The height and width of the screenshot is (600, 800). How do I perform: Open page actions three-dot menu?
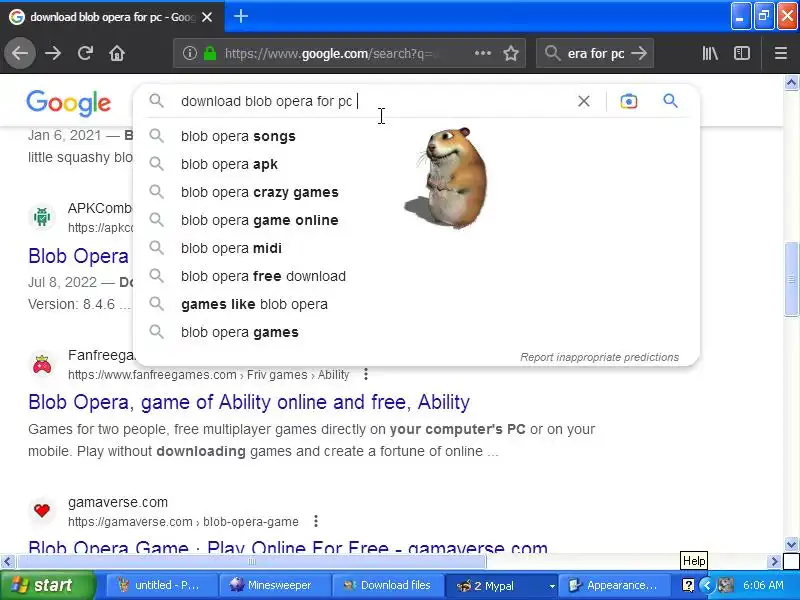(483, 53)
